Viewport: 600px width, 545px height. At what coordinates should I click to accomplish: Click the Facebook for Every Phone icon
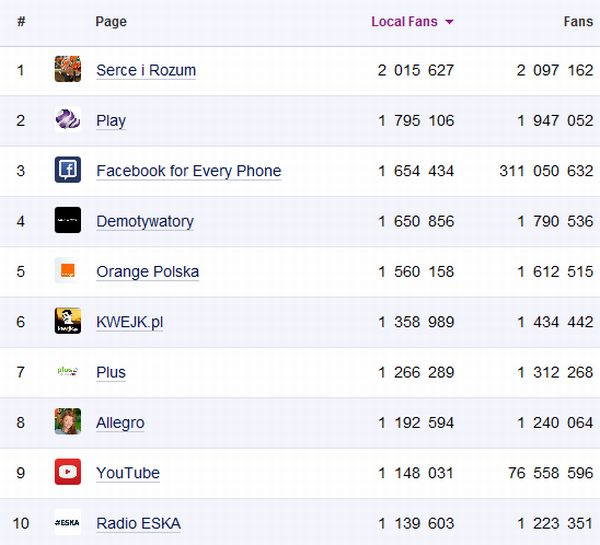(x=68, y=170)
